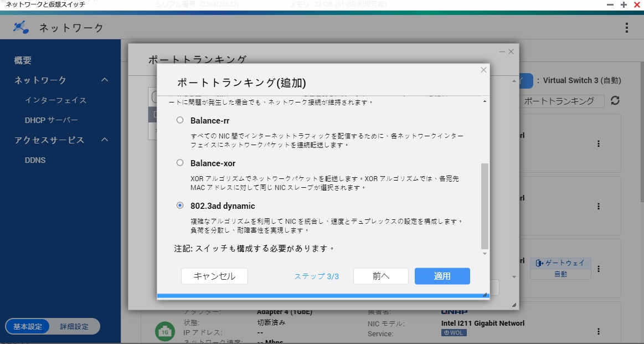Select 802.3ad dynamic radio button
The width and height of the screenshot is (644, 344).
click(x=179, y=206)
